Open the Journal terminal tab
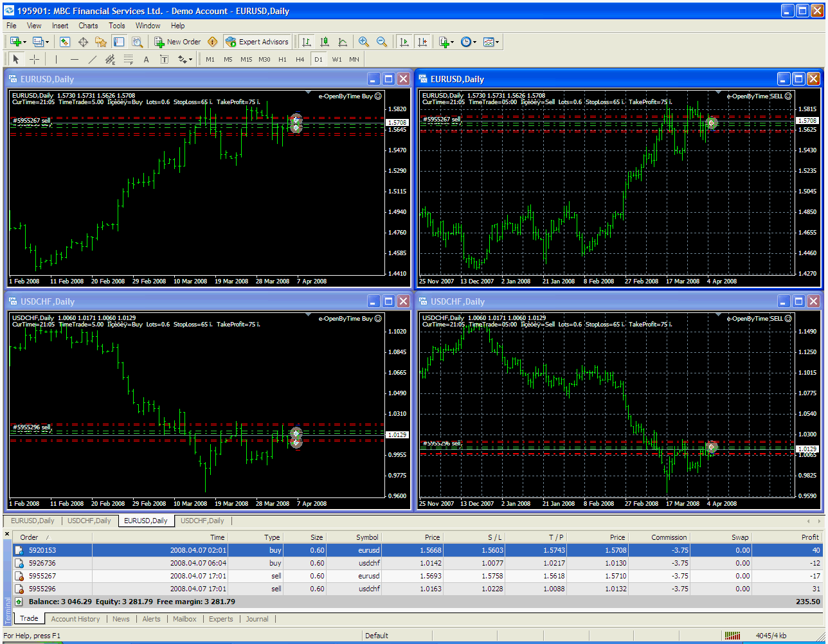The image size is (828, 644). coord(257,619)
